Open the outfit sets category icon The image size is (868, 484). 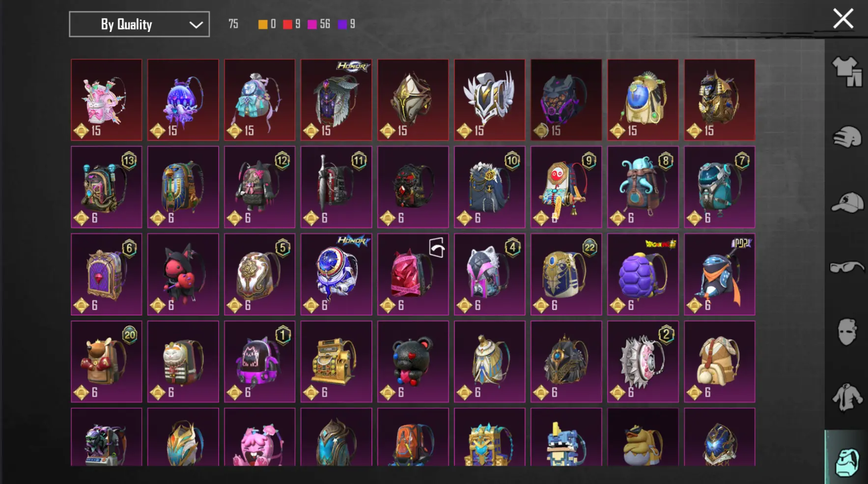pyautogui.click(x=847, y=71)
